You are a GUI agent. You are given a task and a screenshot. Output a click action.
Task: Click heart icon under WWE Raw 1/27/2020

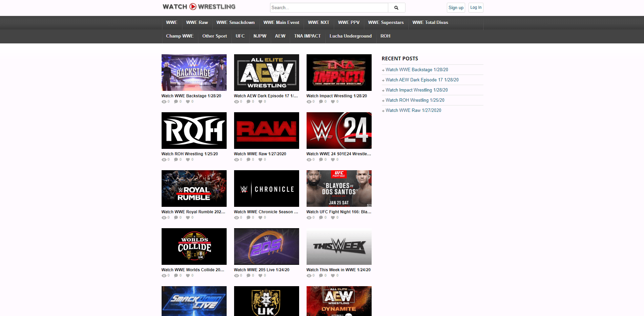pos(261,160)
